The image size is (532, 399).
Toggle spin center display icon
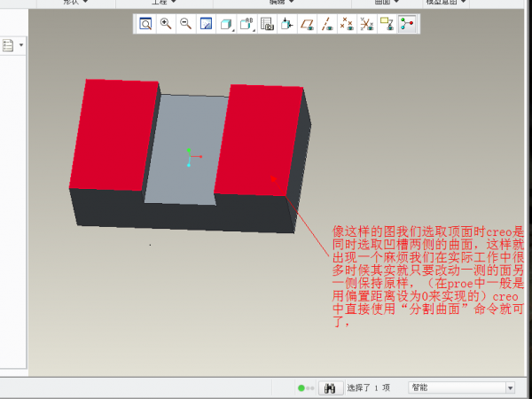tap(408, 25)
